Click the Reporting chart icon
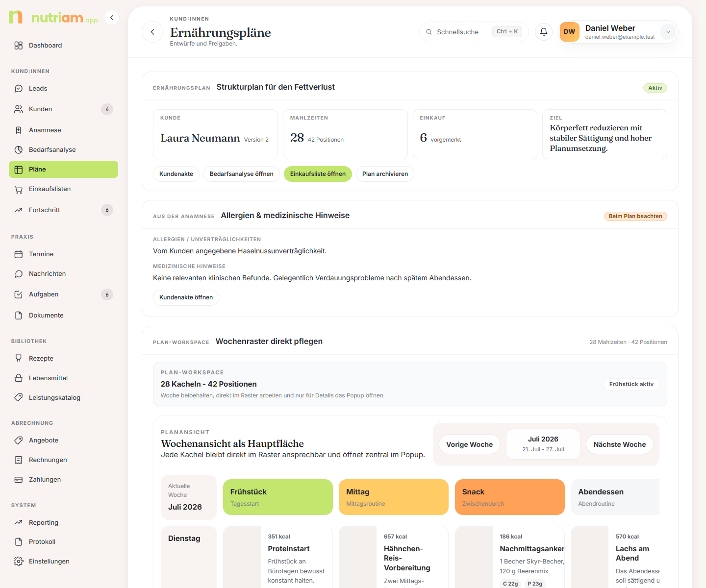Screen dimensions: 706x588 point(19,523)
